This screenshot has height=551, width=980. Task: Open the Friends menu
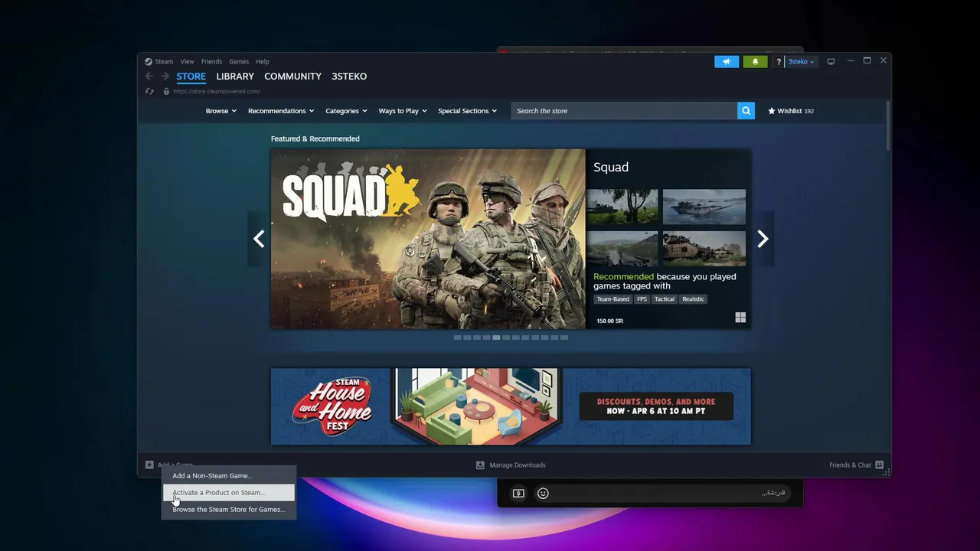[x=211, y=61]
